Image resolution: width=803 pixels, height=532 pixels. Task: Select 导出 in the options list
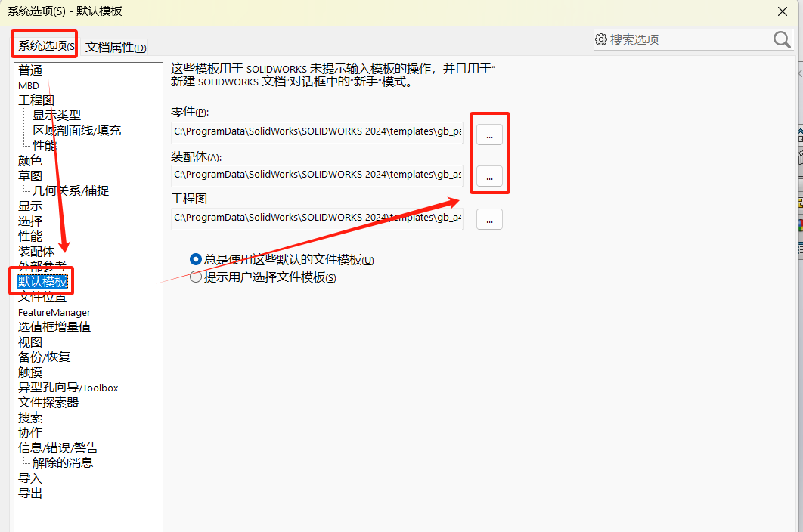tap(30, 493)
